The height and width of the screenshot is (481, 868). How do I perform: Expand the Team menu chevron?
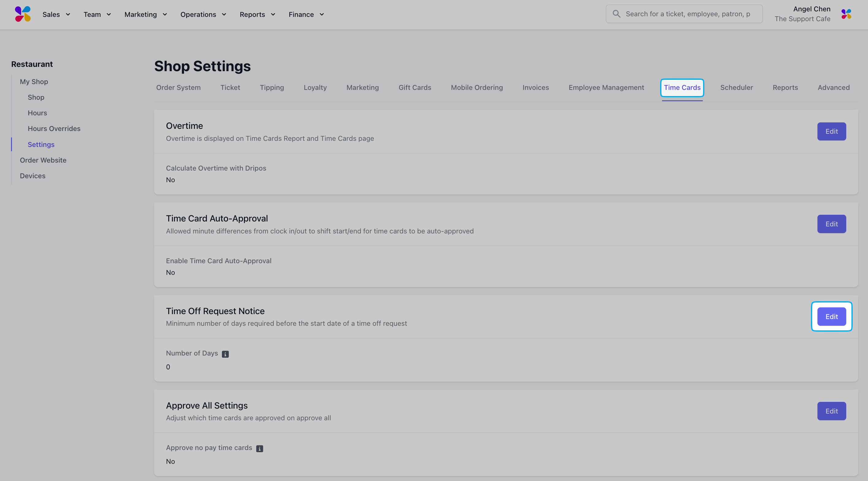[x=108, y=14]
